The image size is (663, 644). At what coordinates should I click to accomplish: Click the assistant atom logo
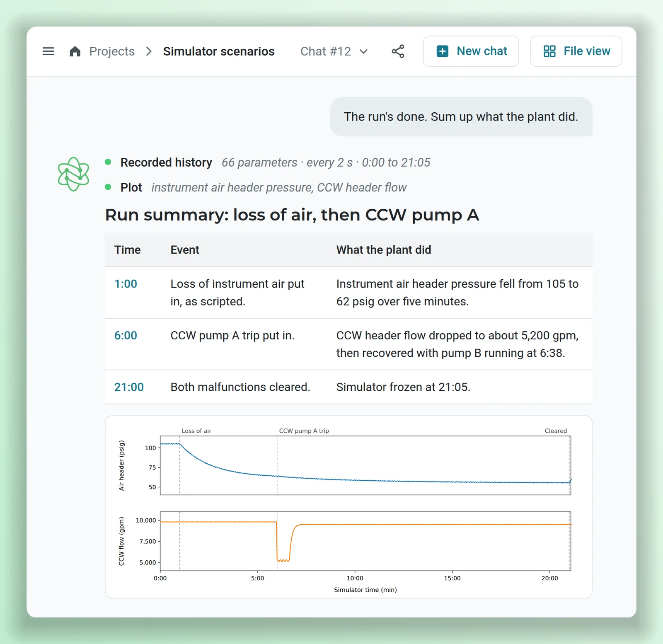[x=73, y=174]
